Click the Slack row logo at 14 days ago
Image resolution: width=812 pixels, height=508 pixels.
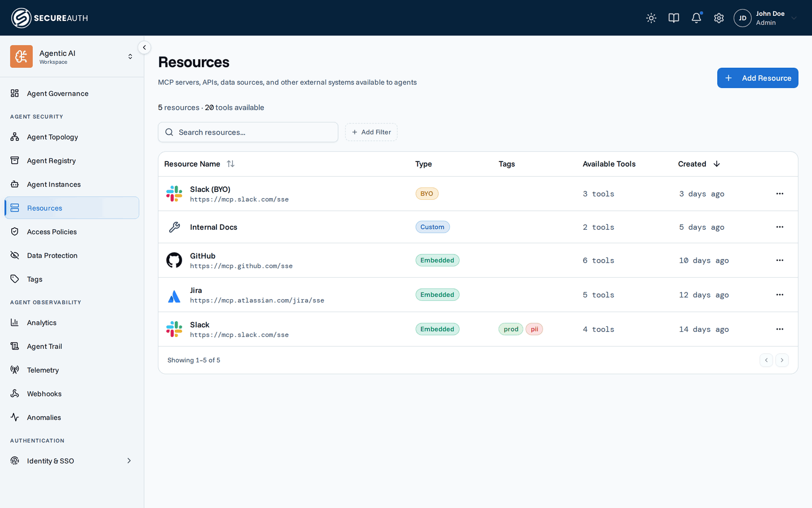click(174, 329)
